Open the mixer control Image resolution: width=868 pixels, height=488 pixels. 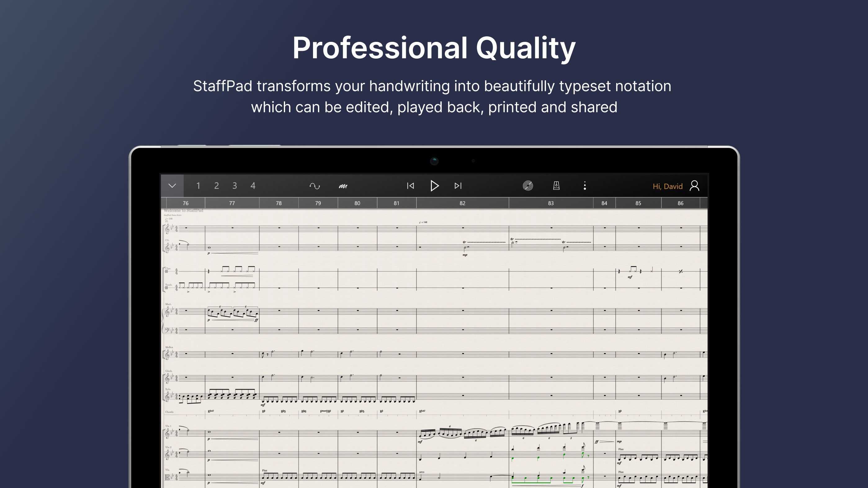(x=528, y=186)
